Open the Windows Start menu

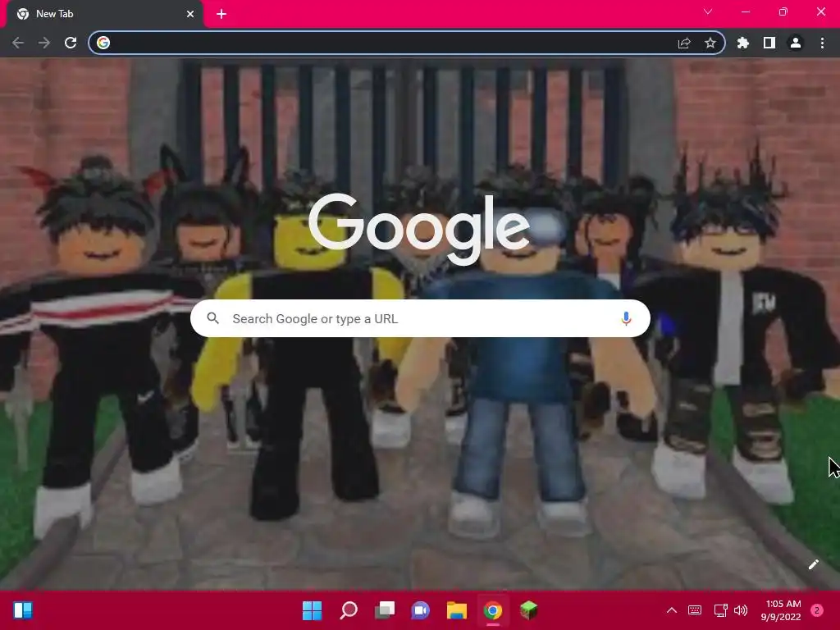click(312, 610)
